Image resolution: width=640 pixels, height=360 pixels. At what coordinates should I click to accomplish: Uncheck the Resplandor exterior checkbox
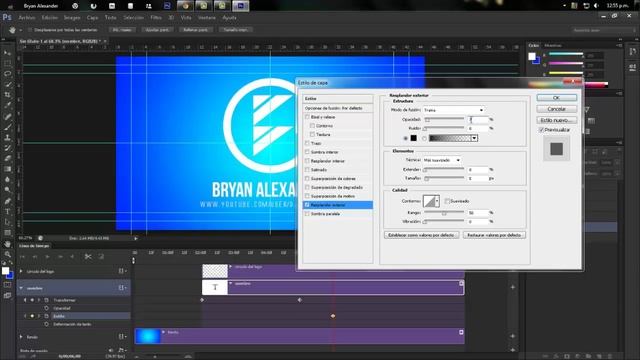[x=307, y=205]
